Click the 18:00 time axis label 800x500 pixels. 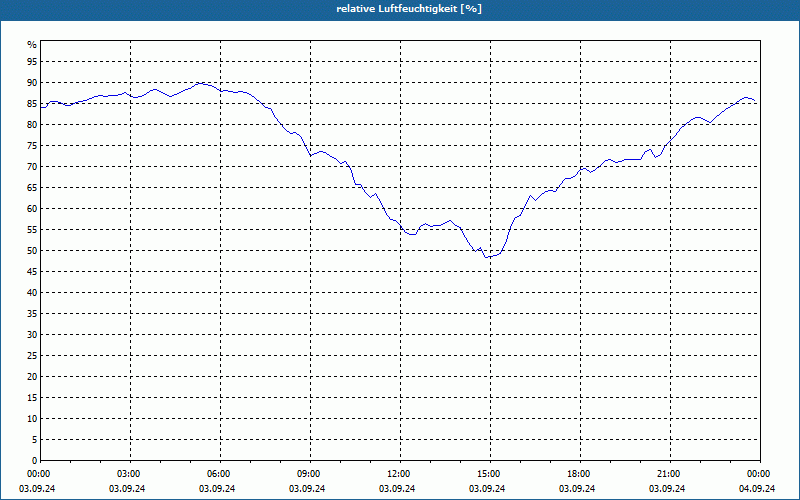(x=580, y=474)
